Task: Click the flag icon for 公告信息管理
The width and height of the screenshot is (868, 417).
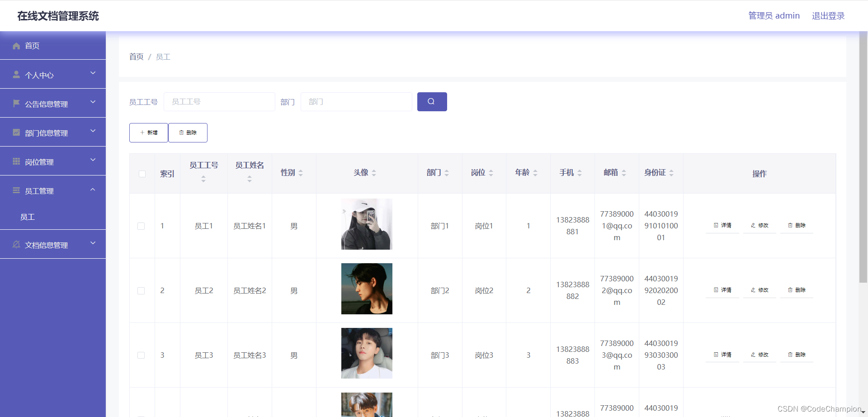Action: [x=16, y=103]
